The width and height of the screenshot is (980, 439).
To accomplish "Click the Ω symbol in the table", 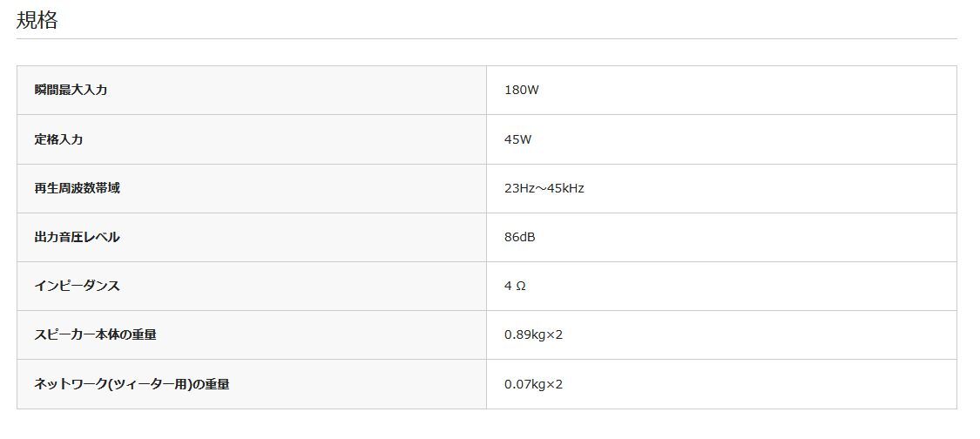I will [x=520, y=286].
